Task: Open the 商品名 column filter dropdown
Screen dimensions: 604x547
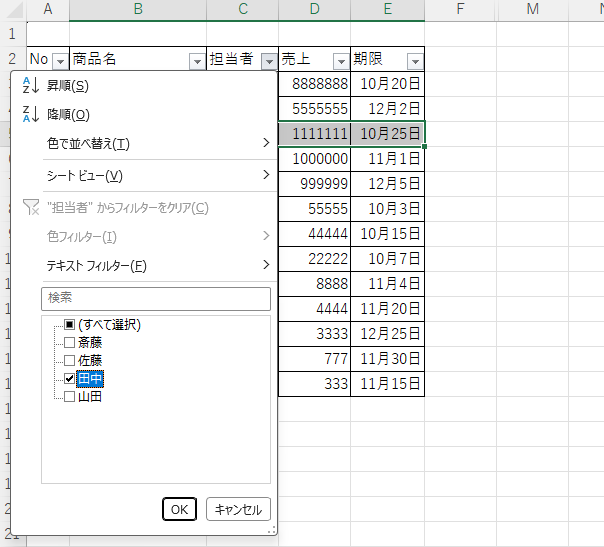Action: (x=197, y=61)
